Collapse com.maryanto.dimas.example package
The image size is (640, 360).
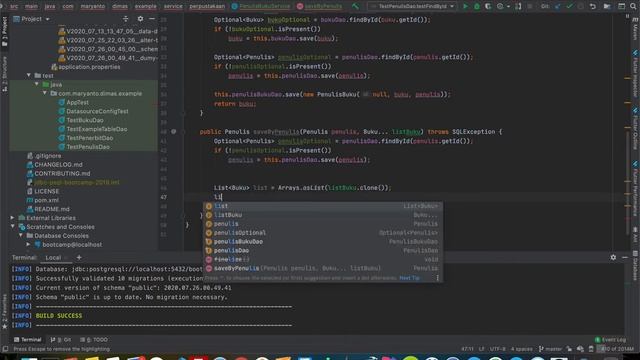(x=44, y=93)
